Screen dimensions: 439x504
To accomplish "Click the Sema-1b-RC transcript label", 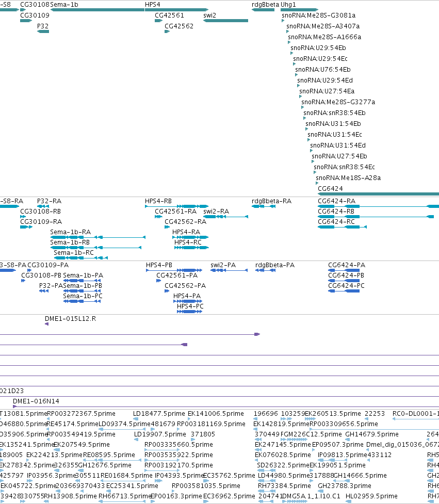I will pos(74,252).
